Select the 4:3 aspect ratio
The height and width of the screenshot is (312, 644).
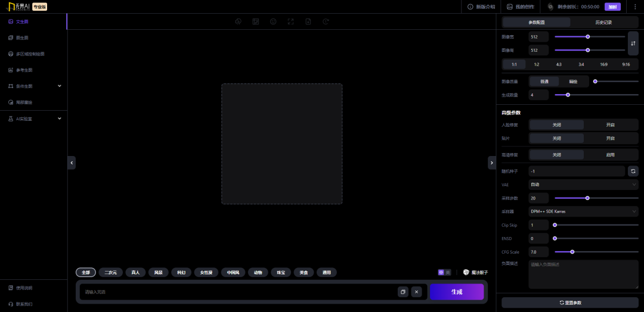point(559,64)
